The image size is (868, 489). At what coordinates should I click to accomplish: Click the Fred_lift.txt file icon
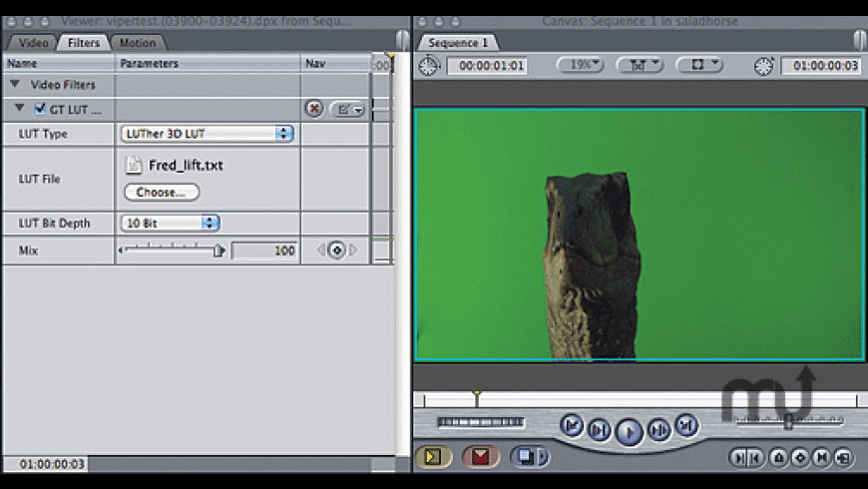tap(134, 166)
